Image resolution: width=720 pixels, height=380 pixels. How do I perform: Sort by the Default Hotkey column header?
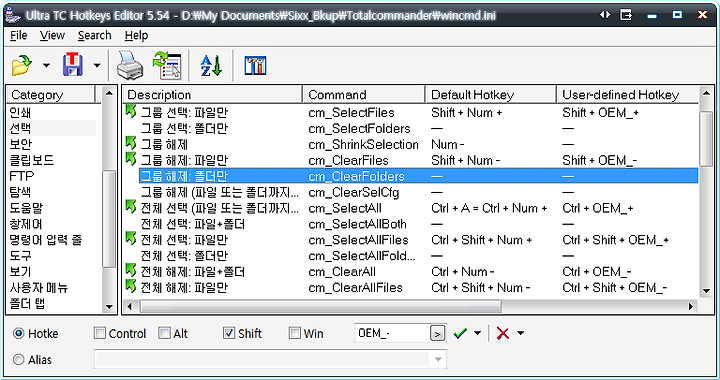point(490,95)
